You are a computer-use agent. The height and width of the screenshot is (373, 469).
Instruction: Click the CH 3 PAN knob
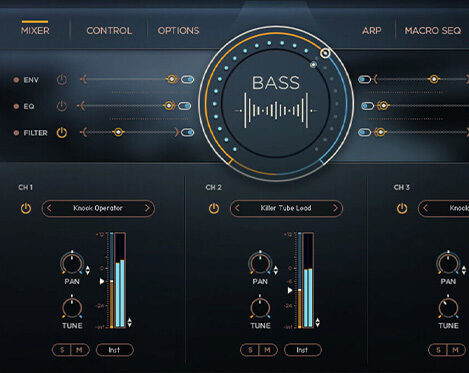(x=448, y=263)
